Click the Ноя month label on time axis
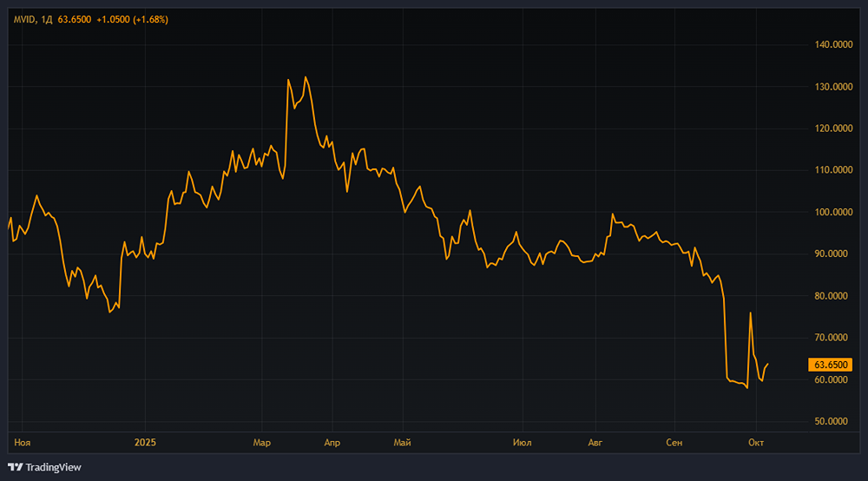The height and width of the screenshot is (481, 868). click(23, 443)
